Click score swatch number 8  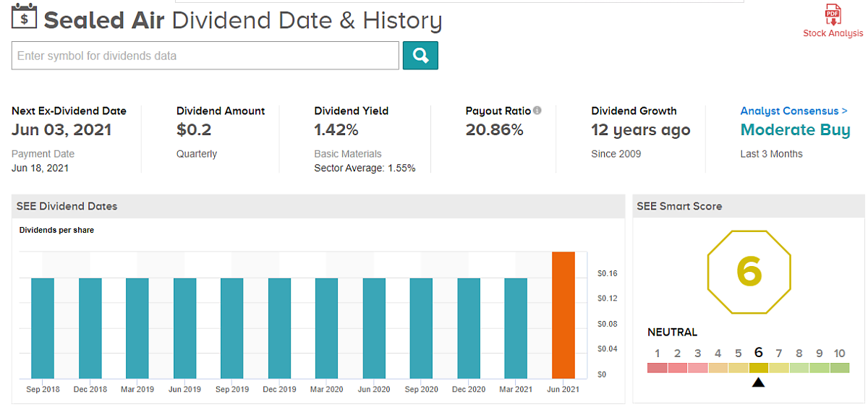799,367
